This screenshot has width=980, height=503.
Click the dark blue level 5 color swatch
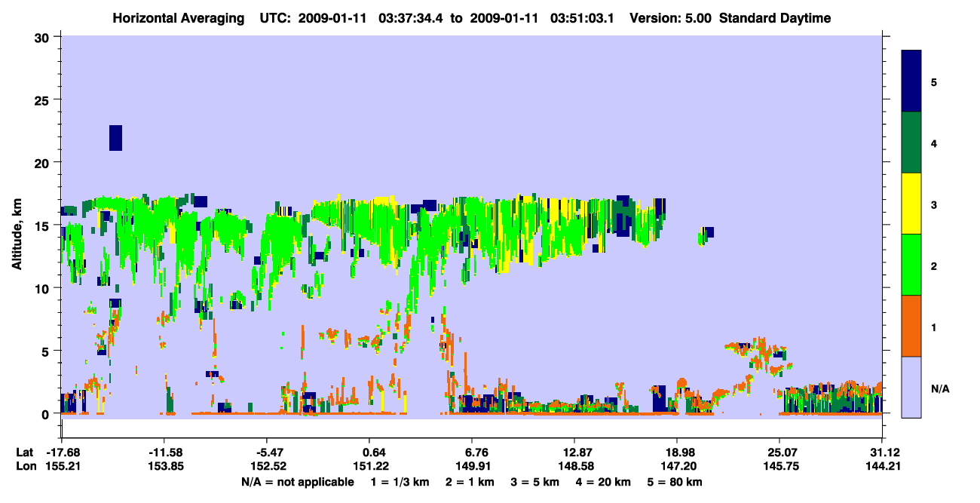point(911,81)
